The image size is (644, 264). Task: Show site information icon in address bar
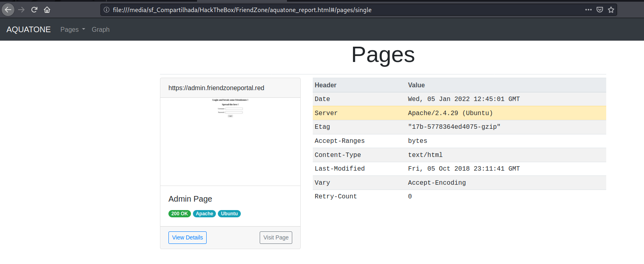point(107,10)
